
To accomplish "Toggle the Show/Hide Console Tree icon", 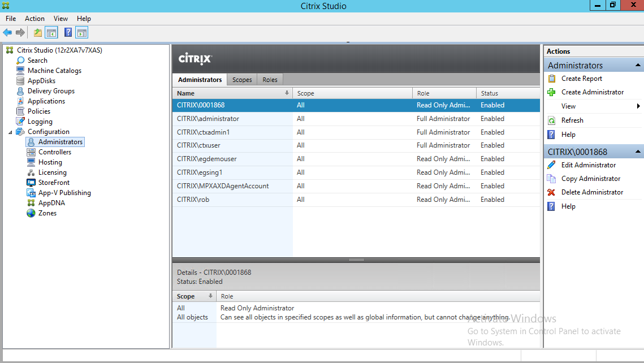I will click(51, 32).
